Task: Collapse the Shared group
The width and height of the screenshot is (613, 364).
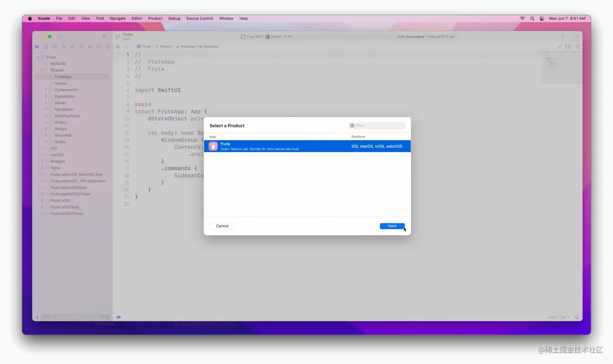Action: tap(42, 70)
